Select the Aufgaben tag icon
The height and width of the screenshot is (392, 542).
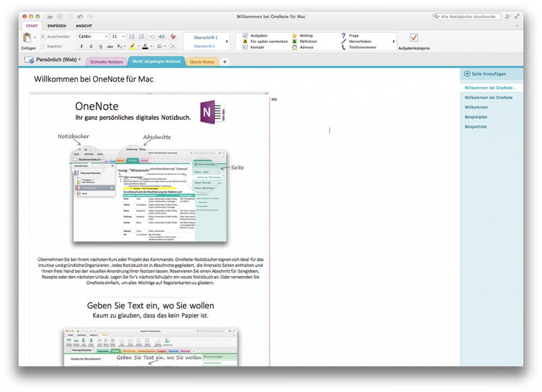(x=245, y=35)
